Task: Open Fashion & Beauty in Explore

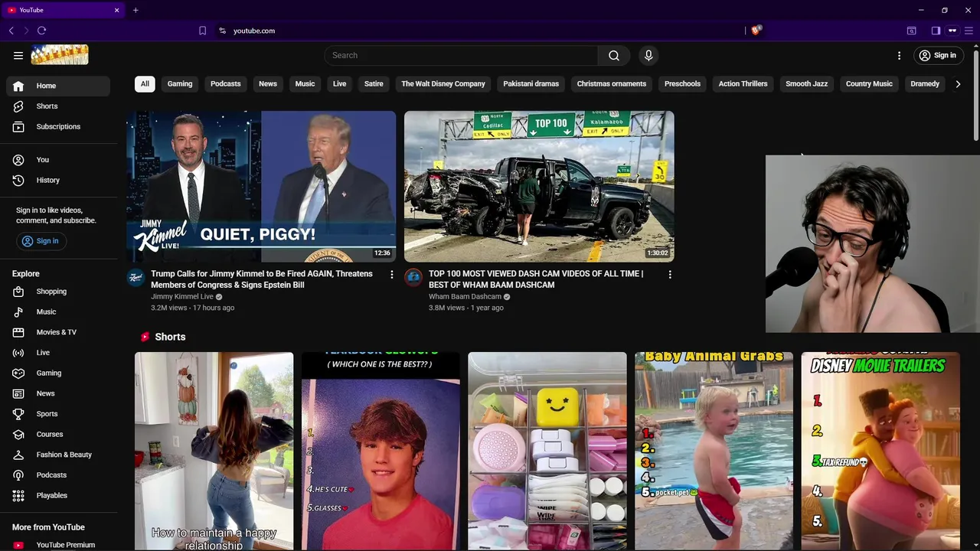Action: pyautogui.click(x=58, y=455)
